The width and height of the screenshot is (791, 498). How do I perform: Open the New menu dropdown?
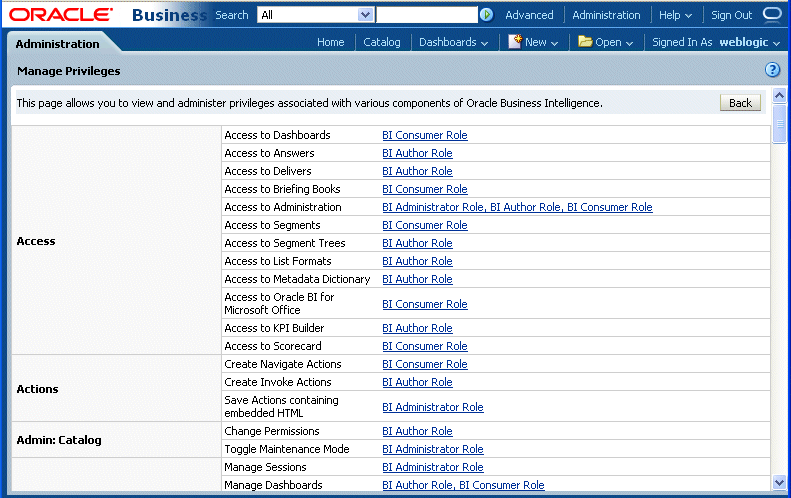point(541,42)
